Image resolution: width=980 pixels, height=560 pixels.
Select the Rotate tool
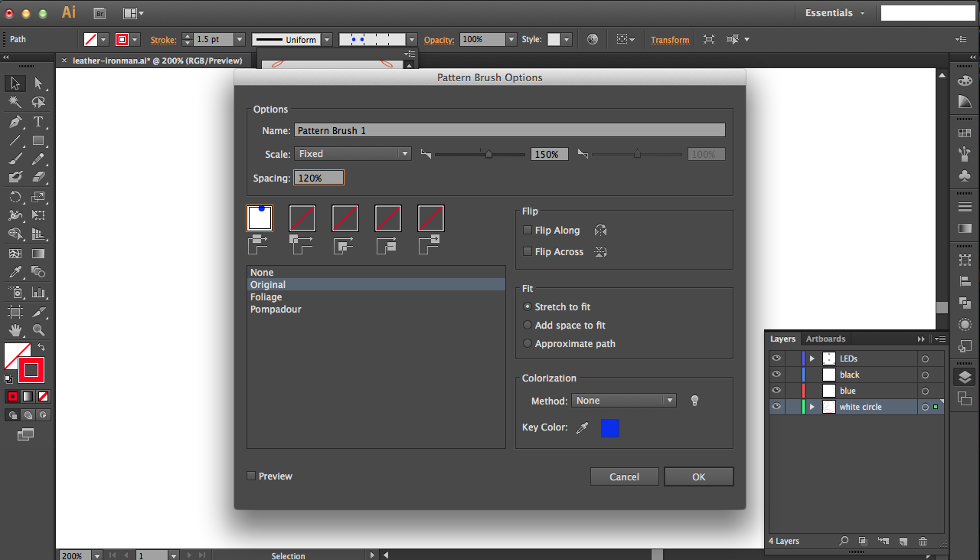tap(15, 197)
